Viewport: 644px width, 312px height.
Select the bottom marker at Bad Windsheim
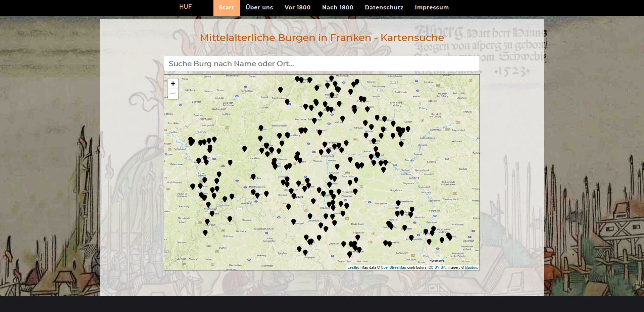coord(350,255)
